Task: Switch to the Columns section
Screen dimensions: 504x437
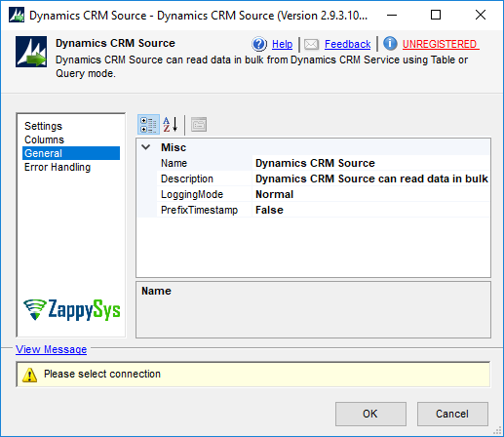Action: [44, 139]
